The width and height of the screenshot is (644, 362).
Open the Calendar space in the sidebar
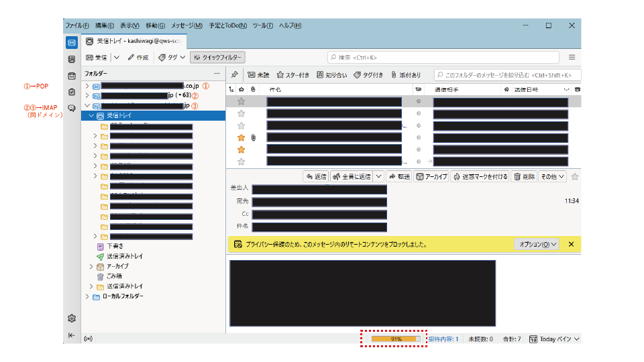[x=72, y=76]
